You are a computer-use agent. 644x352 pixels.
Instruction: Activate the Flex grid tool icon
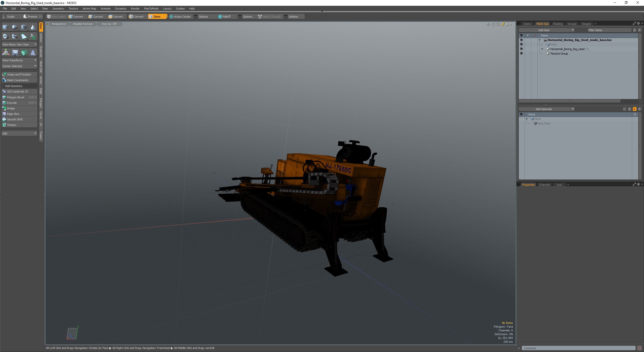[15, 53]
